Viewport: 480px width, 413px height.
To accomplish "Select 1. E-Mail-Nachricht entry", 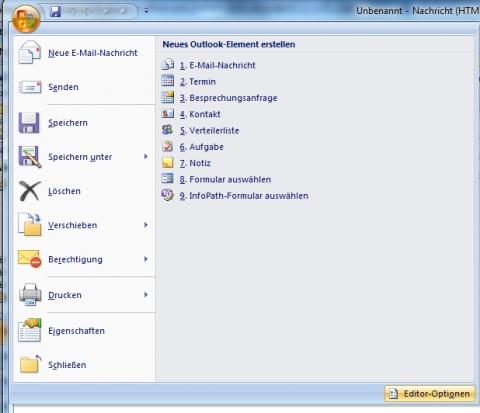I will click(x=218, y=65).
